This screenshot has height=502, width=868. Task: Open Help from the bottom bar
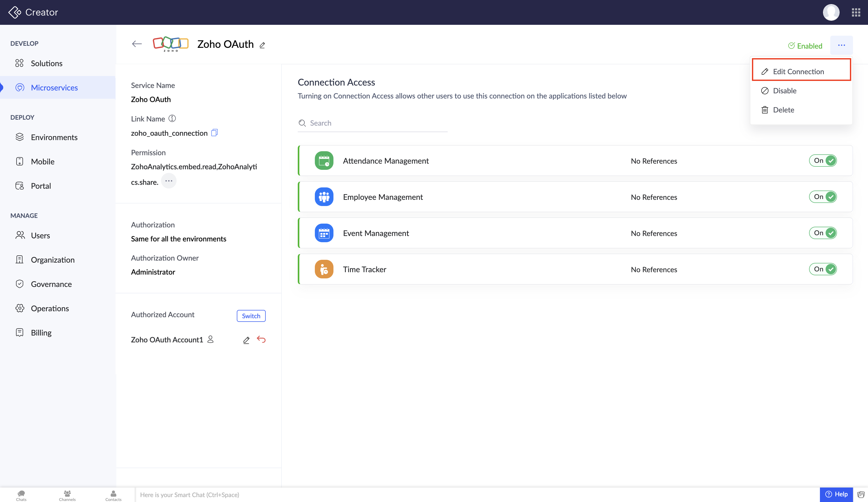(x=836, y=494)
